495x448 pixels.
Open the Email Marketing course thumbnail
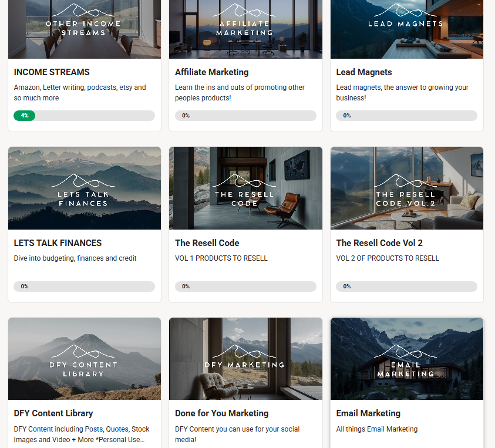pos(406,358)
